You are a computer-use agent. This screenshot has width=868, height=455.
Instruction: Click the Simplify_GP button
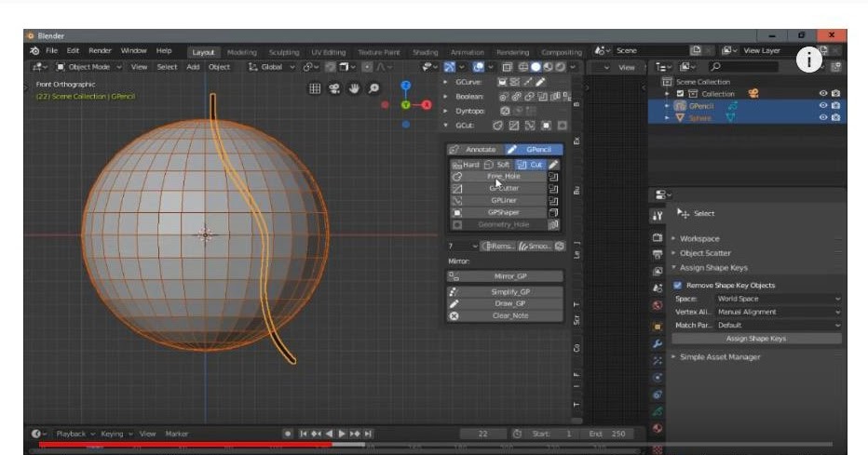(x=506, y=292)
